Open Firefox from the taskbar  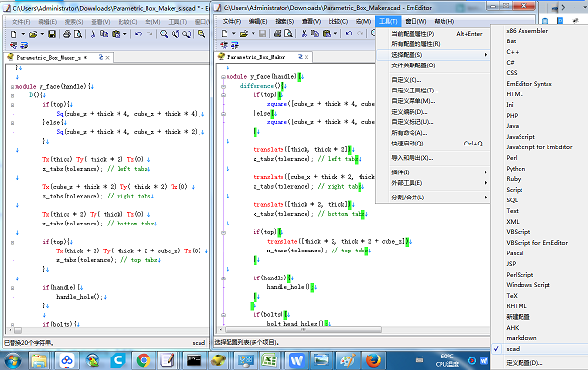(373, 360)
